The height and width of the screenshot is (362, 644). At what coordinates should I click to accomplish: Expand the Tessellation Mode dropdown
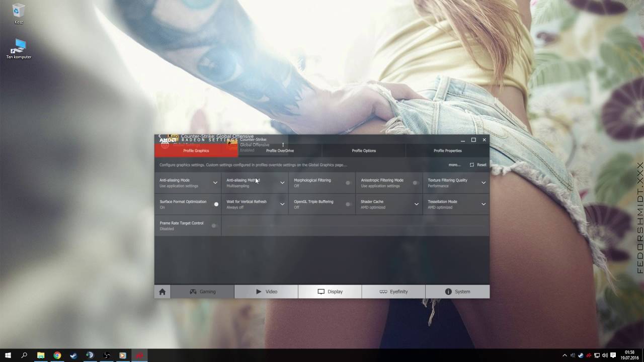[x=484, y=204]
